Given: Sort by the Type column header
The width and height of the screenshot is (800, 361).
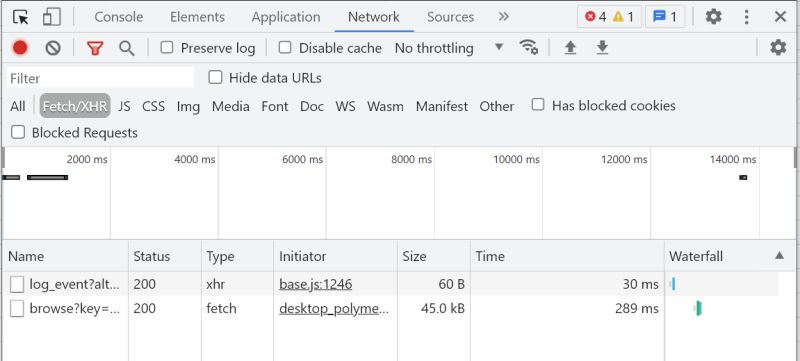Looking at the screenshot, I should 237,256.
